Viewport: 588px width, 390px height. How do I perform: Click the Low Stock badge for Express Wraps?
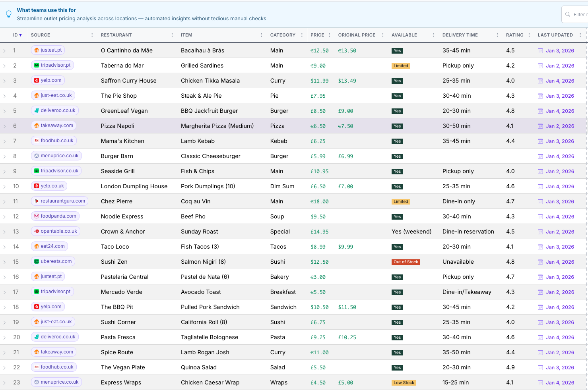coord(404,383)
